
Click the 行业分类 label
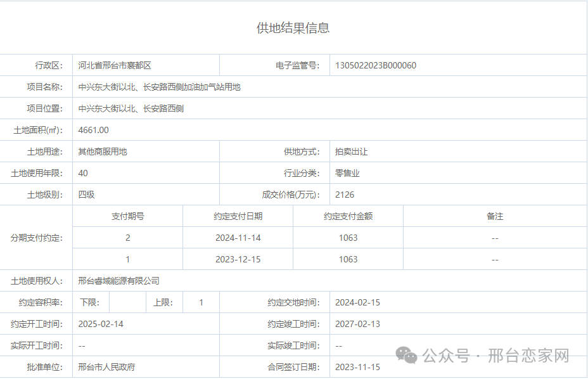tap(302, 174)
